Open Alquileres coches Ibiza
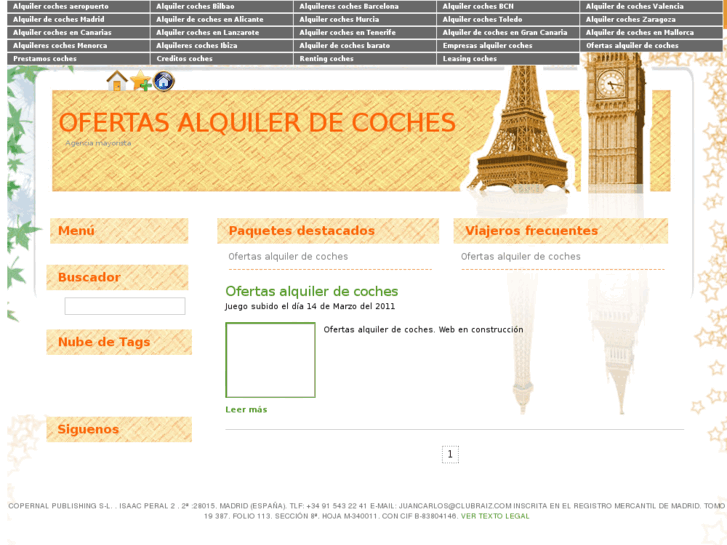Viewport: 727px width, 545px height. 221,45
